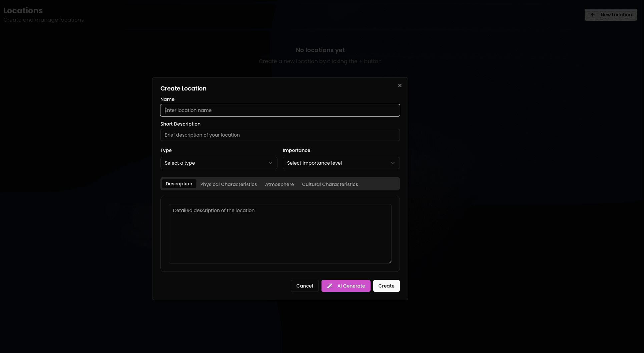
Task: Select the Cultural Characteristics tab
Action: 330,184
